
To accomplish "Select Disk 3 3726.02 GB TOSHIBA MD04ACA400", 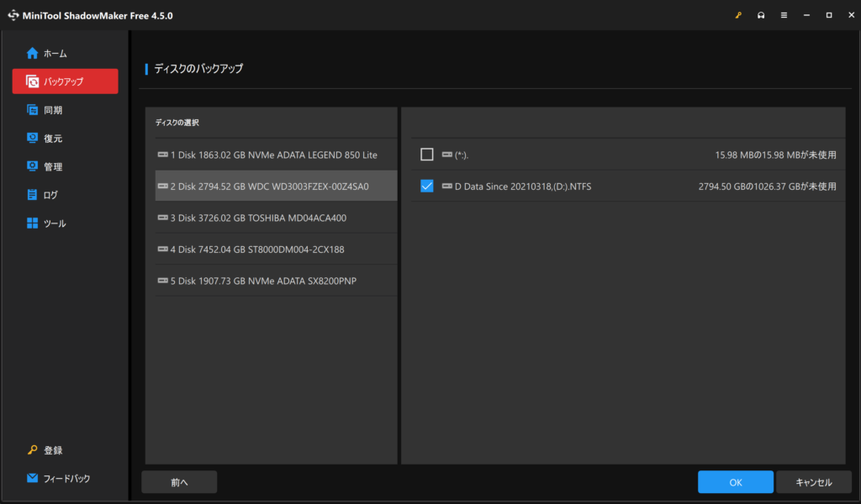I will pyautogui.click(x=276, y=218).
